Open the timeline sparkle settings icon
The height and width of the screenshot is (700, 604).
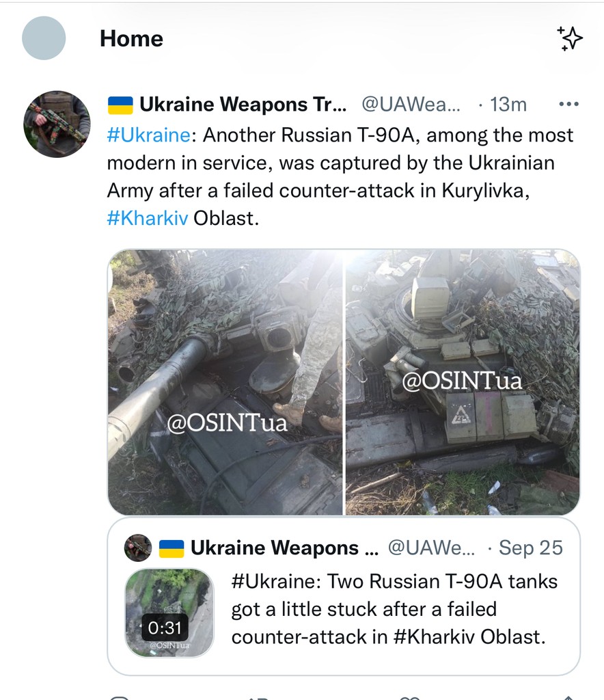(569, 39)
